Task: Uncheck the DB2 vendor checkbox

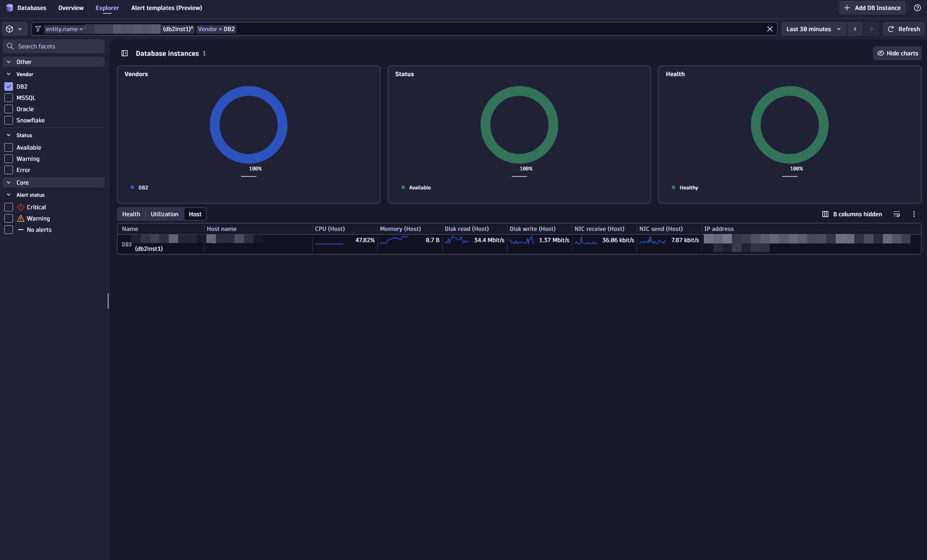Action: point(9,86)
